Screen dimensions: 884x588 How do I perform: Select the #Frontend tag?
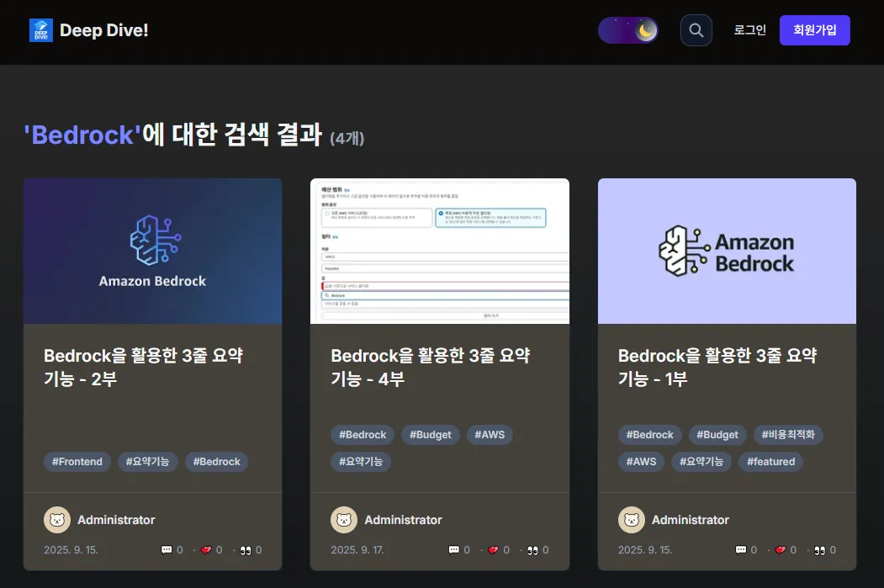(x=77, y=461)
